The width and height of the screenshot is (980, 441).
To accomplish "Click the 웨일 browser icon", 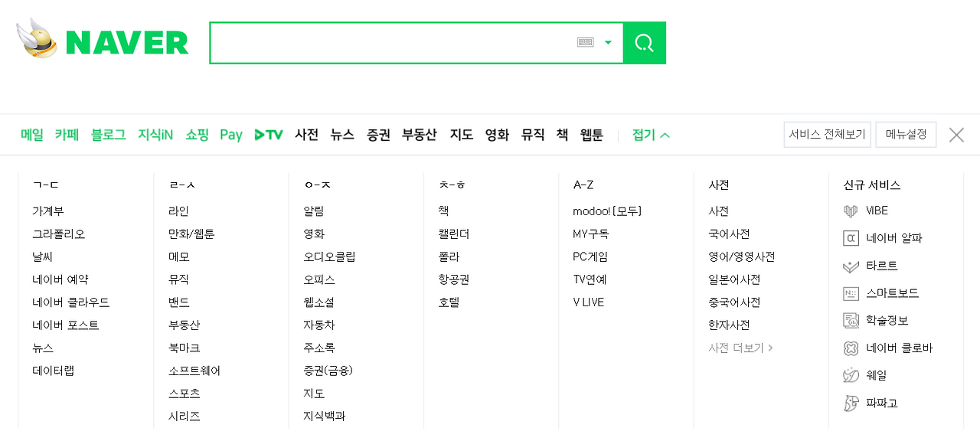I will coord(851,375).
